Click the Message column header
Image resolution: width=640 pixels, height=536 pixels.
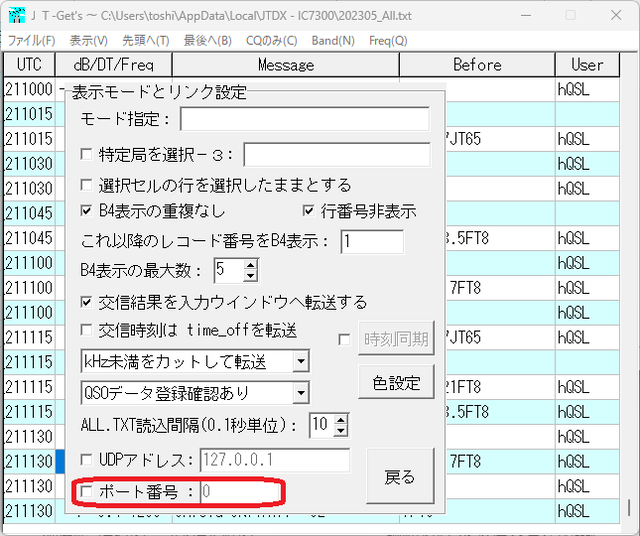pyautogui.click(x=286, y=64)
